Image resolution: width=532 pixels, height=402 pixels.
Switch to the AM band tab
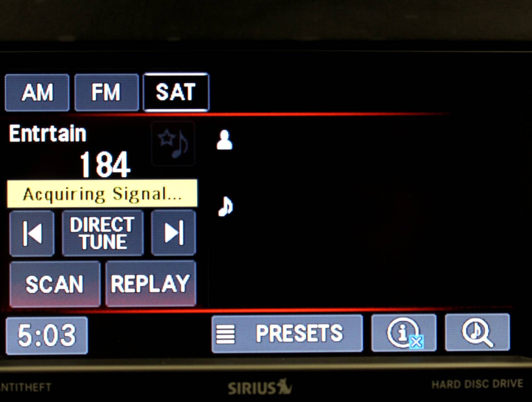click(37, 93)
